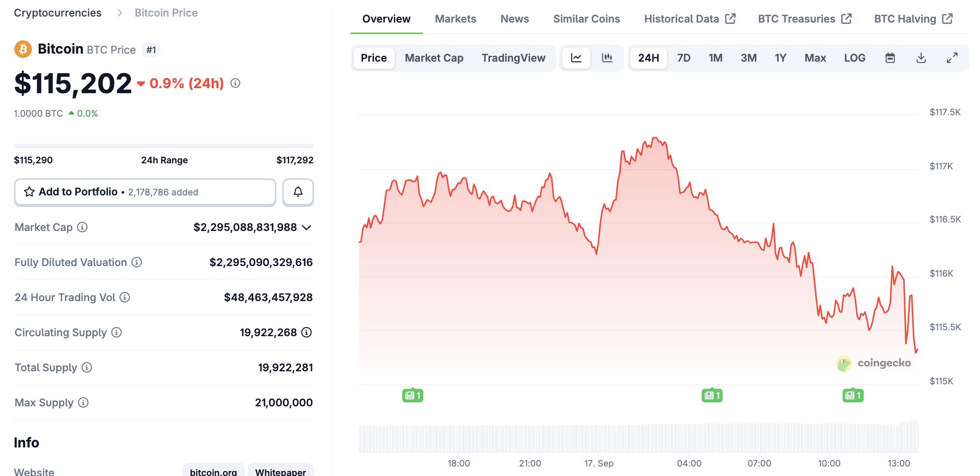The width and height of the screenshot is (980, 476).
Task: Open the BTC Halving tab
Action: [x=913, y=19]
